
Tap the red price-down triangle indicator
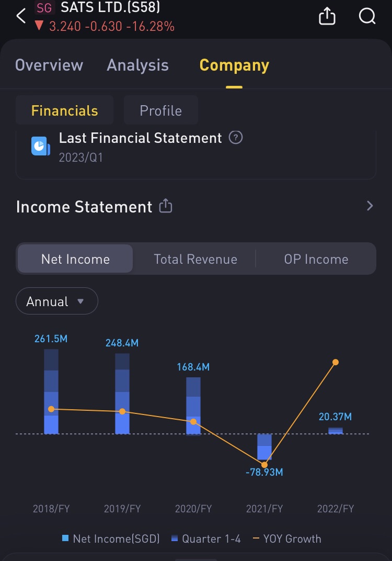pos(39,26)
